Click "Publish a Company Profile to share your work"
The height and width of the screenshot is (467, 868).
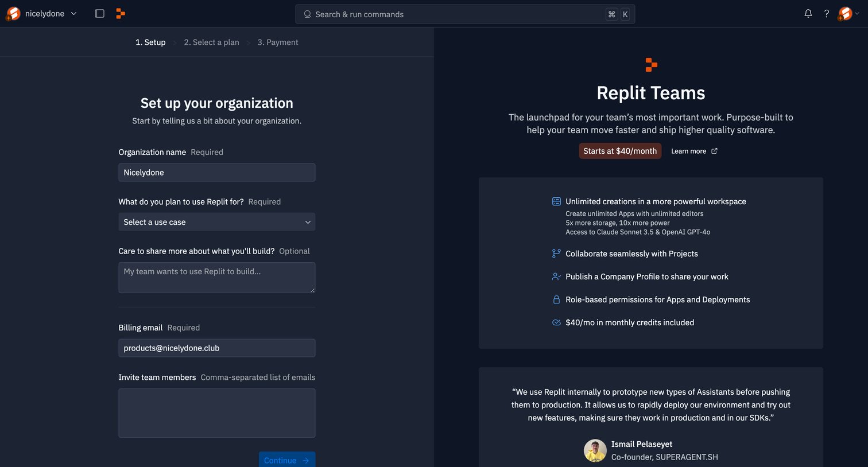click(x=647, y=277)
